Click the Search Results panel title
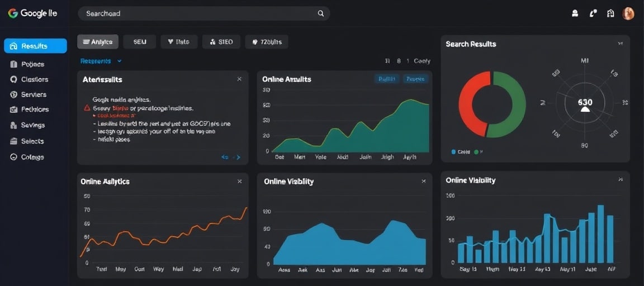Viewport: 644px width, 286px height. pyautogui.click(x=471, y=44)
